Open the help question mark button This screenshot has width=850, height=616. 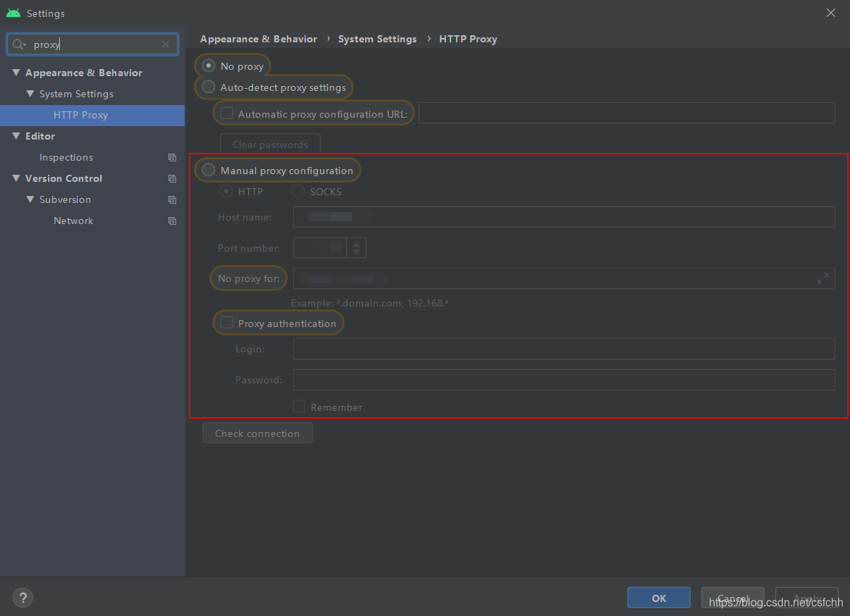[23, 598]
